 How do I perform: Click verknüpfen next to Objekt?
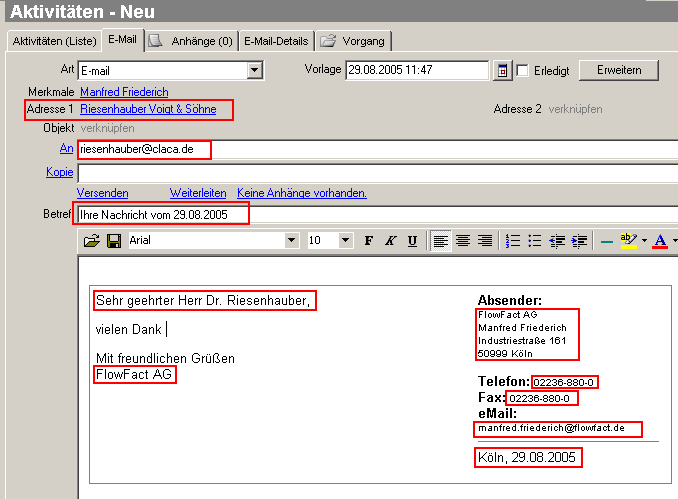(107, 128)
